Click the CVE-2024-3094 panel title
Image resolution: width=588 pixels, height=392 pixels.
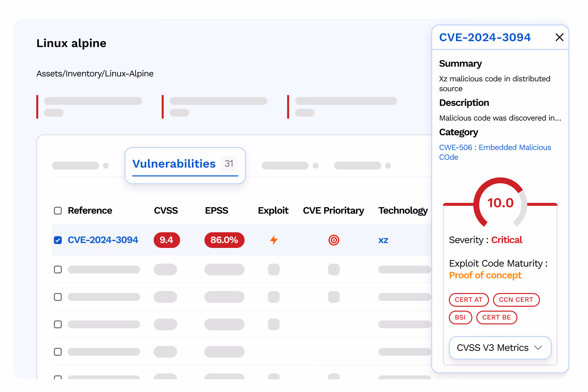[x=485, y=37]
